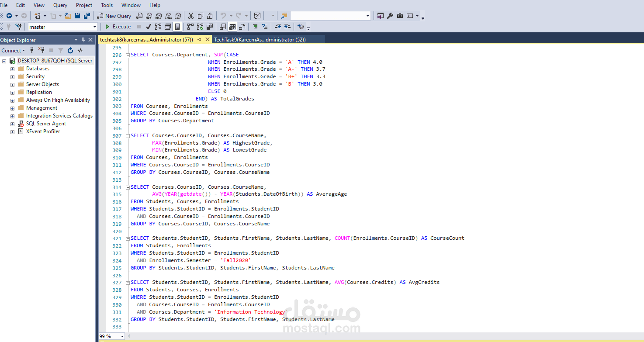Refresh the Object Explorer
Image resolution: width=644 pixels, height=342 pixels.
tap(70, 50)
